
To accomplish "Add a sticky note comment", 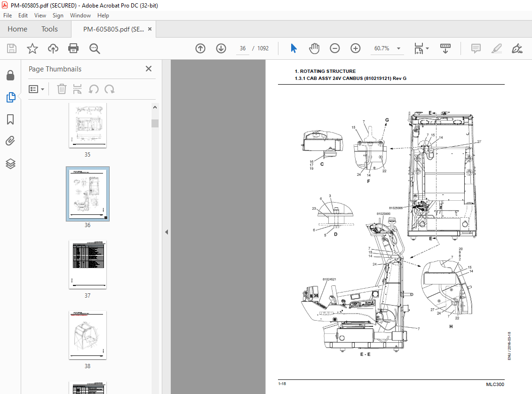I will 476,48.
